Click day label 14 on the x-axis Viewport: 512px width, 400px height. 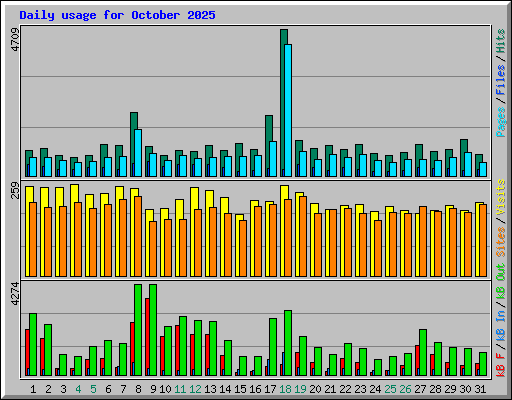click(225, 389)
